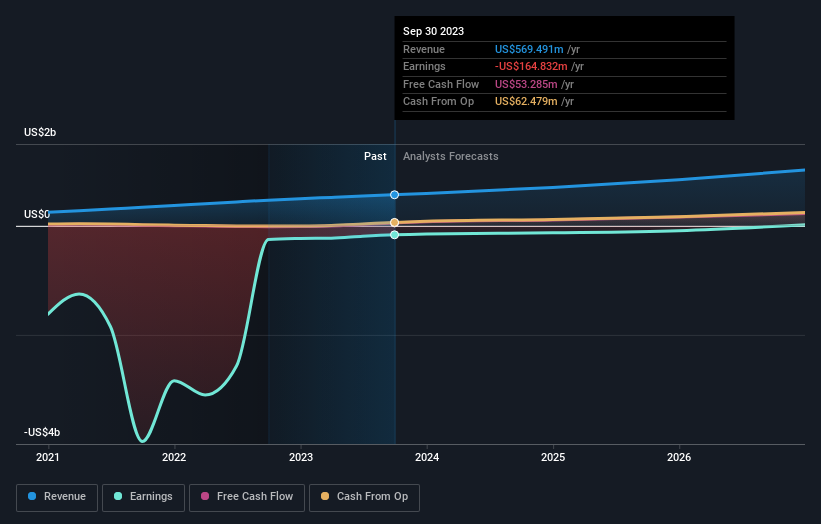
Task: Select the 2026 x-axis label
Action: (679, 457)
